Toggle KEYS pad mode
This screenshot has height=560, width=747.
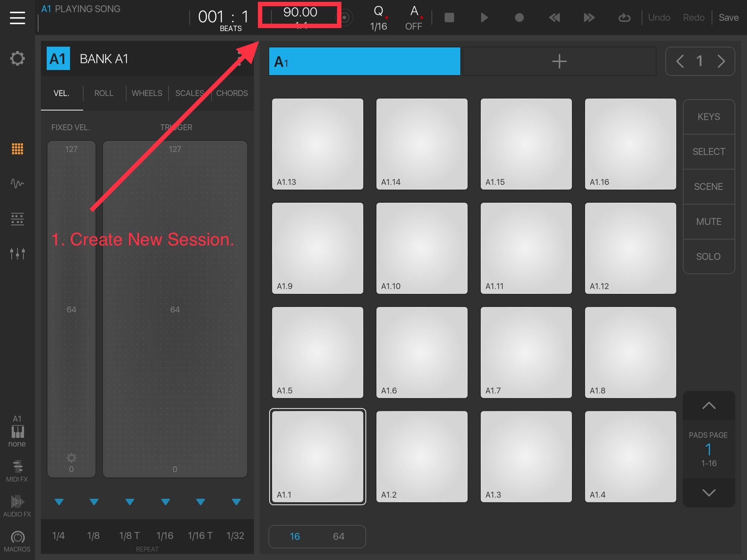709,117
